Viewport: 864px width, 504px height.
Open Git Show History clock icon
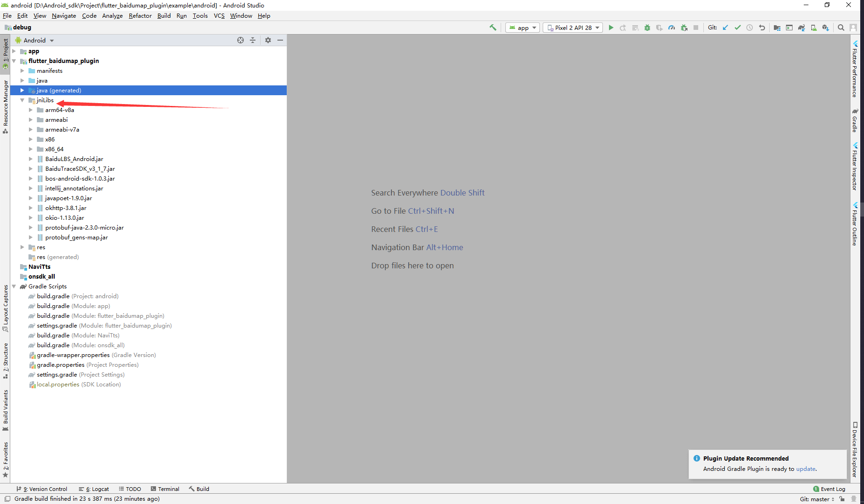[x=750, y=28]
